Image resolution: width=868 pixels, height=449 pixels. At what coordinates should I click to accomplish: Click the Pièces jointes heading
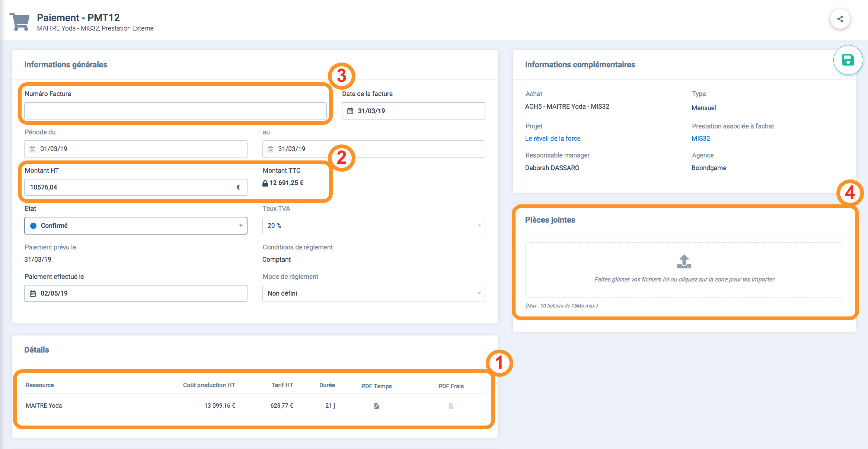pyautogui.click(x=550, y=220)
